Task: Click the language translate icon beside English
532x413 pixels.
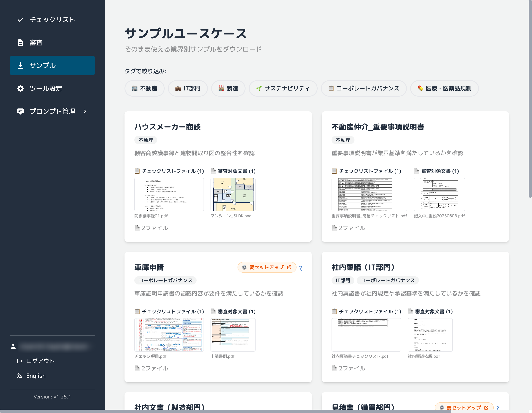Action: click(19, 376)
